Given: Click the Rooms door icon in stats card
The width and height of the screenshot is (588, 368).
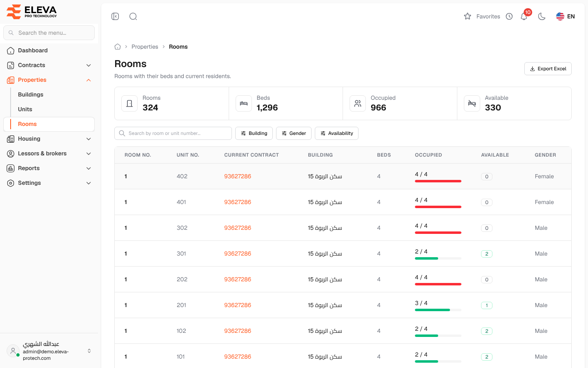Looking at the screenshot, I should pos(129,103).
